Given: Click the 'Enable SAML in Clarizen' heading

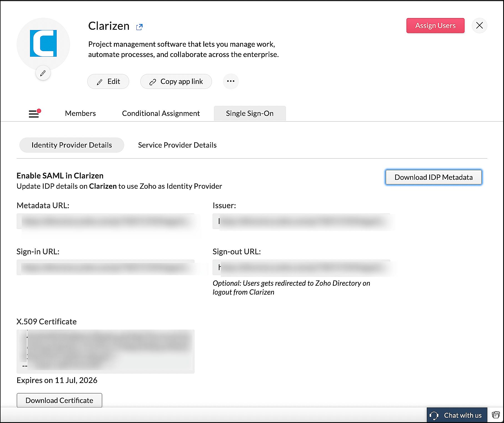Looking at the screenshot, I should coord(60,176).
